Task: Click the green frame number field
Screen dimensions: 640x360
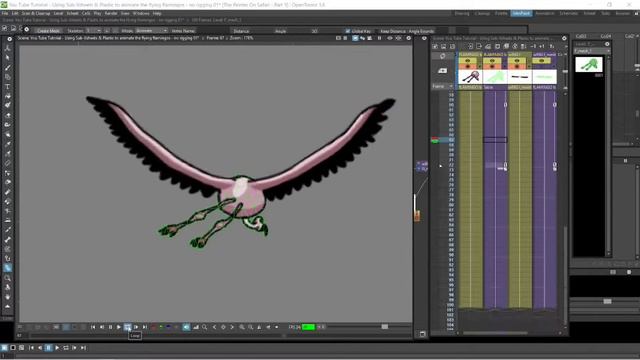Action: (308, 327)
